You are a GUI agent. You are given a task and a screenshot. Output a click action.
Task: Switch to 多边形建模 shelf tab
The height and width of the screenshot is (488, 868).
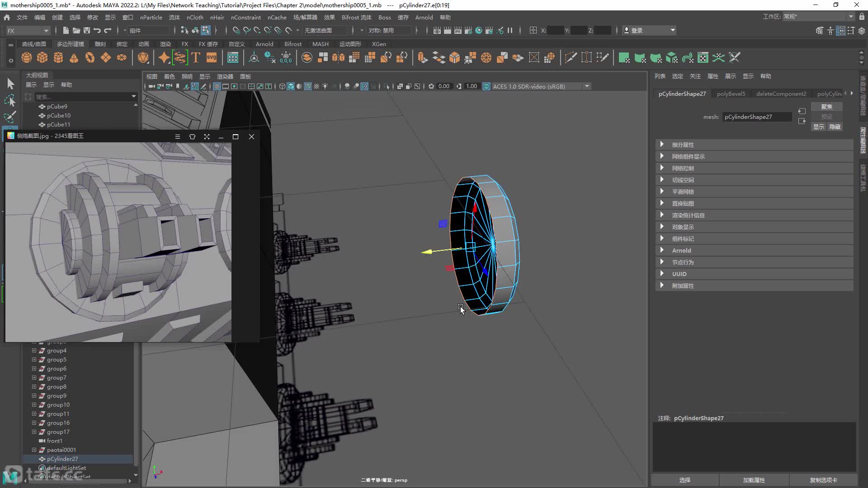pos(71,44)
